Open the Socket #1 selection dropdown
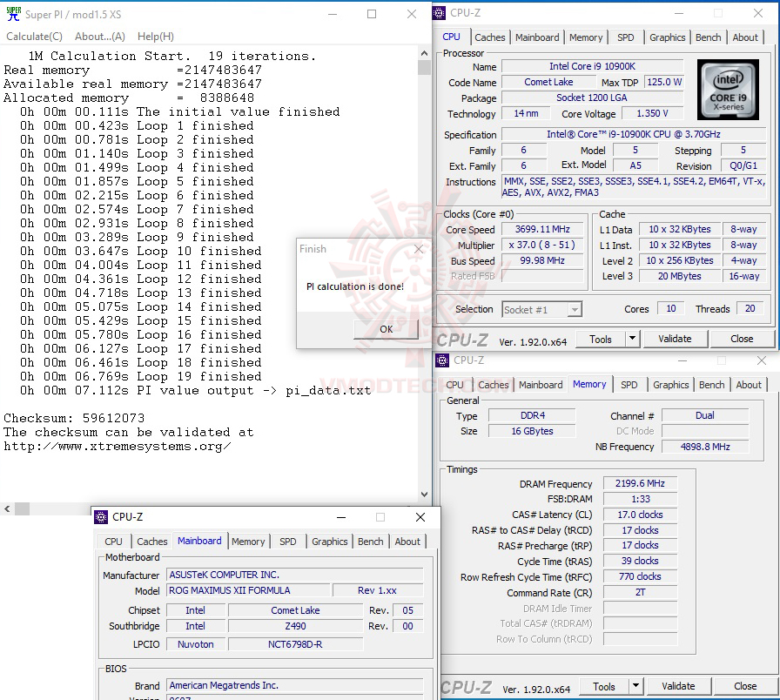This screenshot has height=700, width=780. tap(574, 309)
